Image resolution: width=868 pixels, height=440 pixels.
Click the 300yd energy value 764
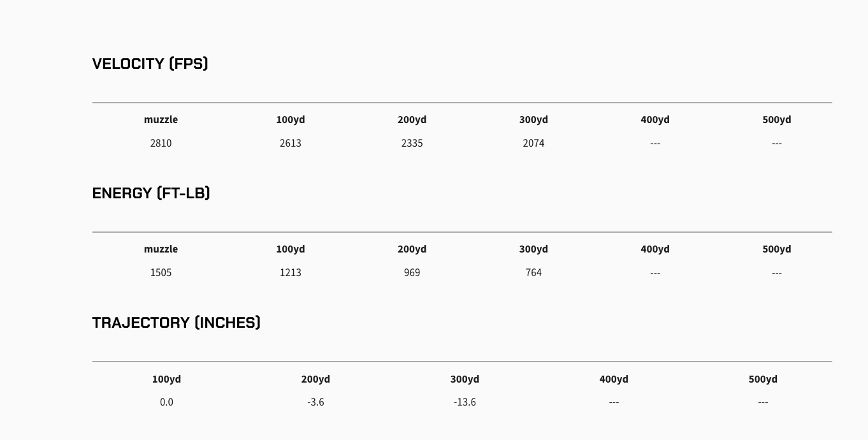click(533, 273)
